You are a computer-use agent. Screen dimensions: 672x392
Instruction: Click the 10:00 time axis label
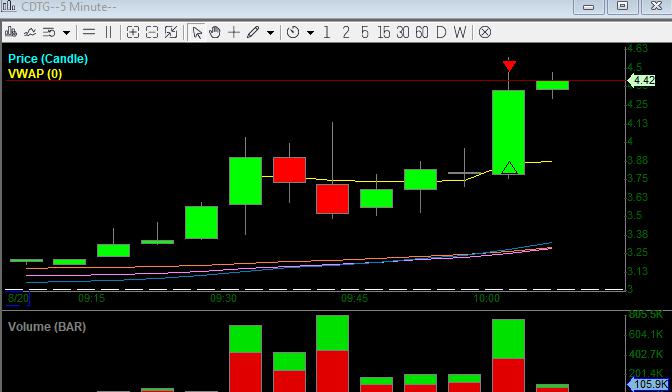pos(486,298)
